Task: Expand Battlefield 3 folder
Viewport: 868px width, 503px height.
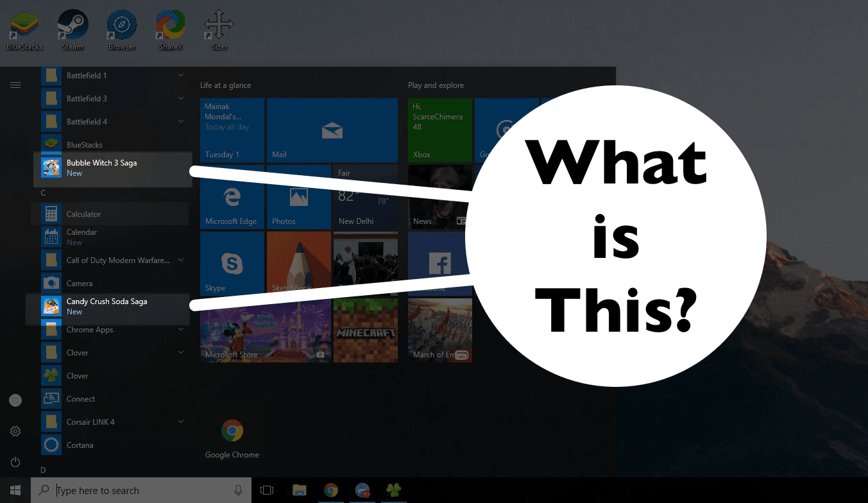Action: (181, 99)
